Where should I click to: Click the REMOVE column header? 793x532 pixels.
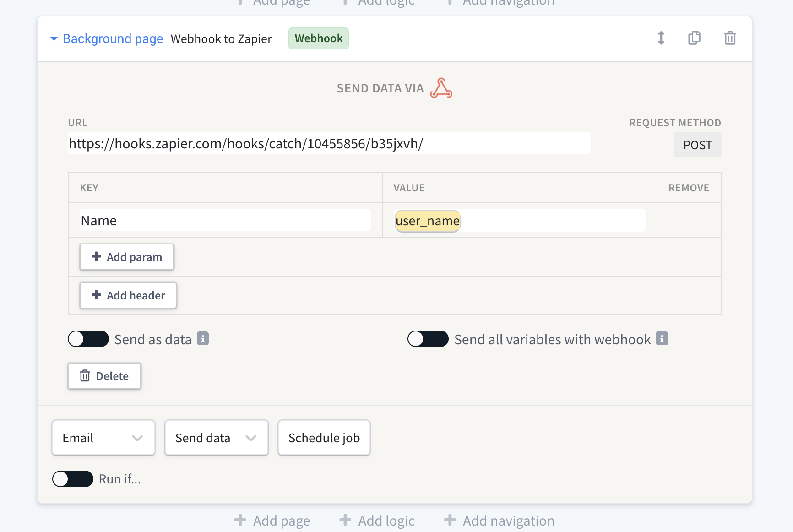[x=689, y=188]
